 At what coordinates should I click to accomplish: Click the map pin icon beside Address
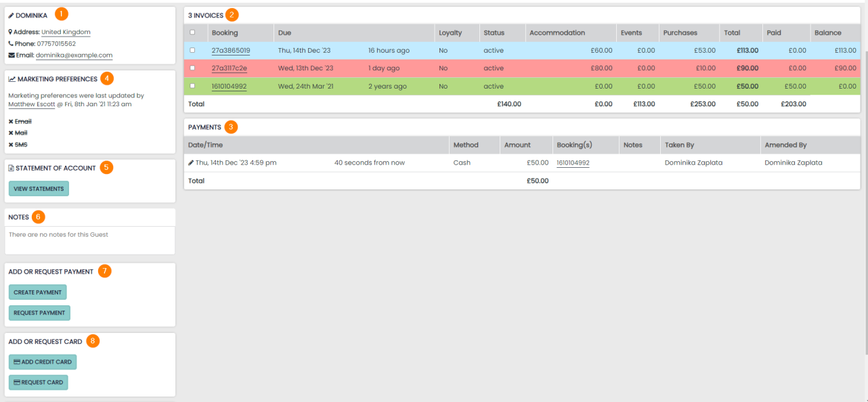click(11, 32)
